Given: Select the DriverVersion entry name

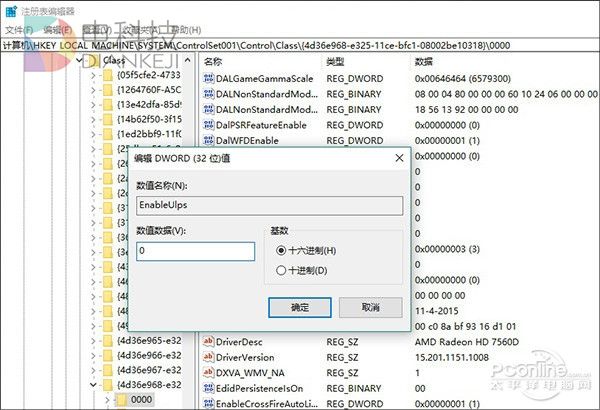Looking at the screenshot, I should click(x=245, y=357).
